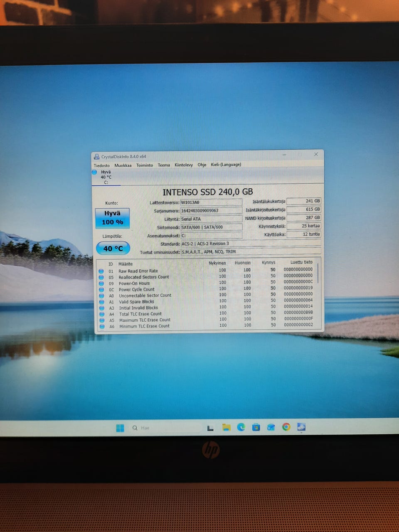Click status circle of Raw Read Error Rate row
The image size is (399, 532).
click(x=101, y=271)
